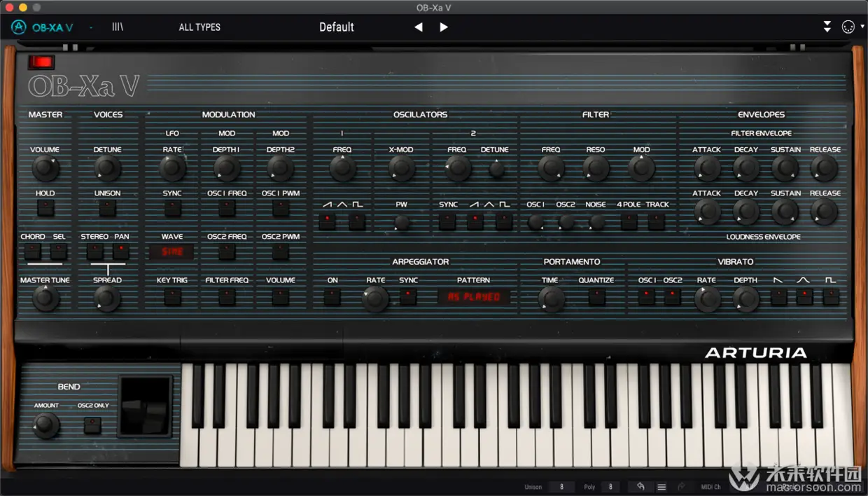The height and width of the screenshot is (496, 868).
Task: Open the preset library browser icon
Action: click(118, 27)
